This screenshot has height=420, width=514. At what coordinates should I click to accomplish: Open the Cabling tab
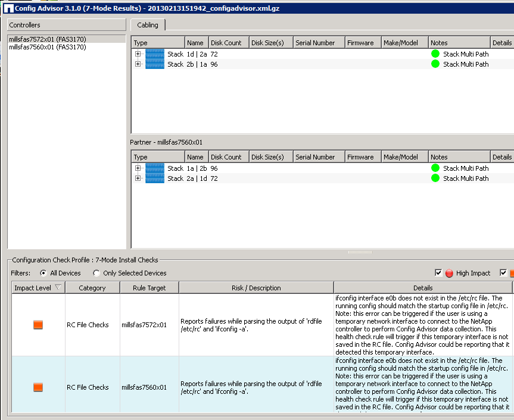coord(148,25)
